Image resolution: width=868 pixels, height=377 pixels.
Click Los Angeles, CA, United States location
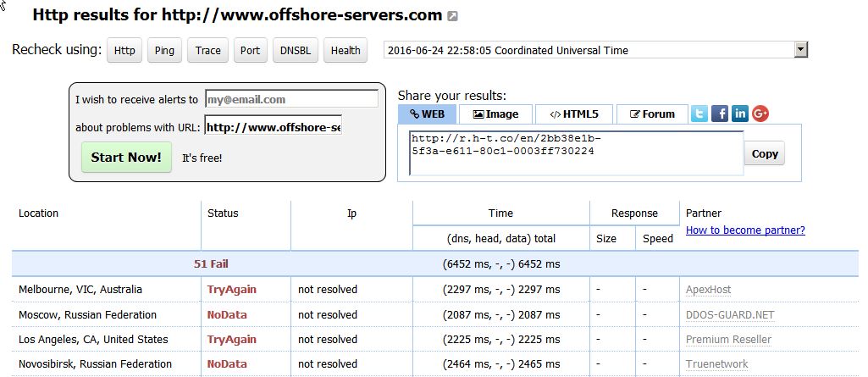[x=93, y=340]
